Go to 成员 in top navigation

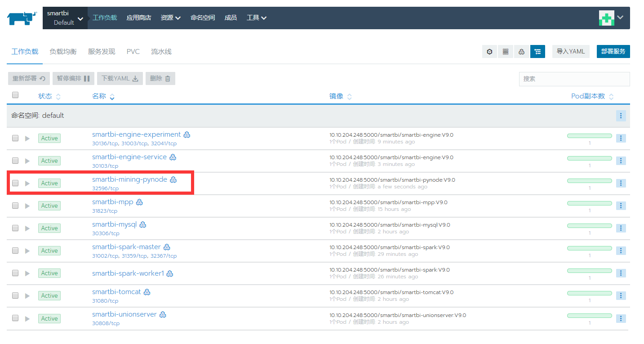coord(231,18)
